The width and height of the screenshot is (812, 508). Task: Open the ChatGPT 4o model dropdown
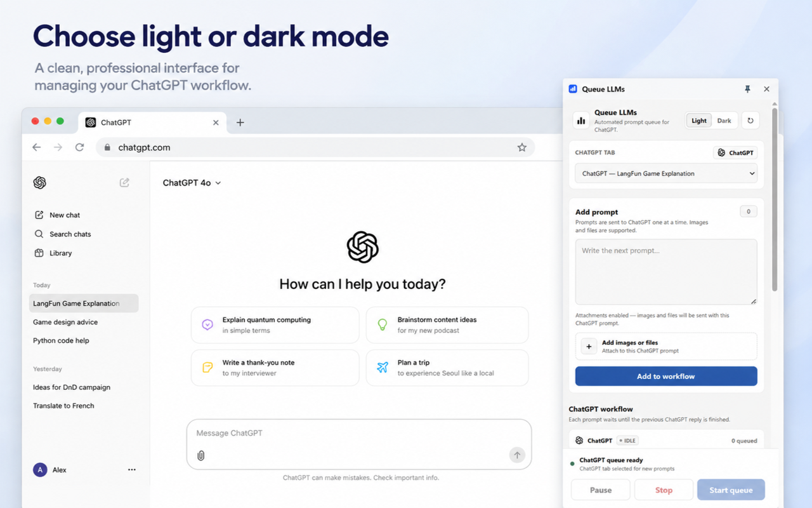(192, 183)
